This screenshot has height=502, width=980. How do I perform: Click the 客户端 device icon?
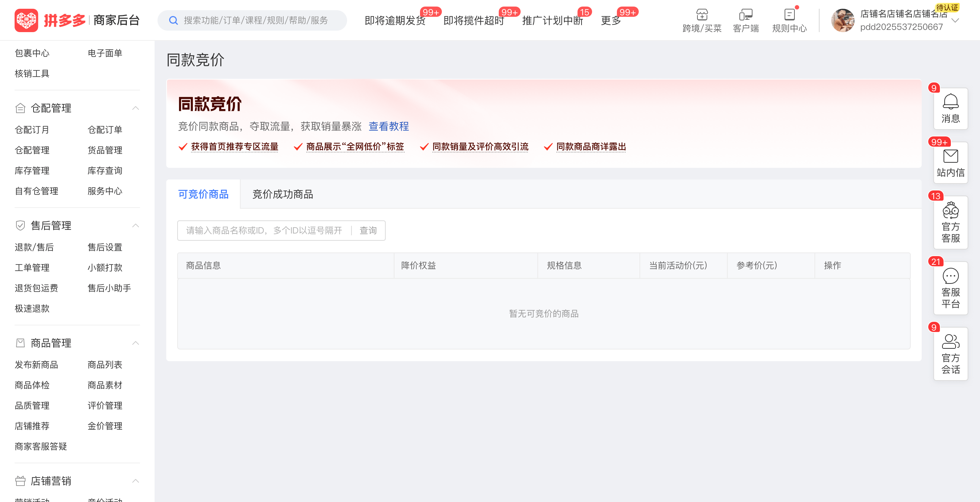coord(745,15)
